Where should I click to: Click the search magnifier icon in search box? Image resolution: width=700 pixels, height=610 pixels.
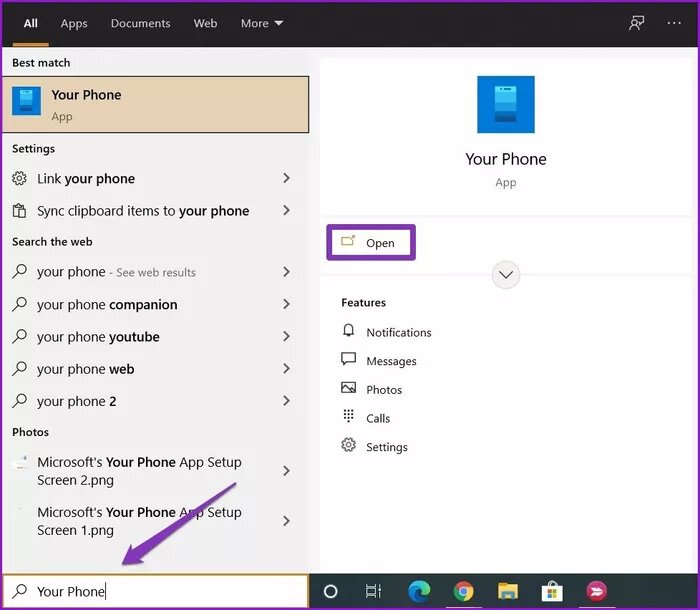(x=19, y=591)
